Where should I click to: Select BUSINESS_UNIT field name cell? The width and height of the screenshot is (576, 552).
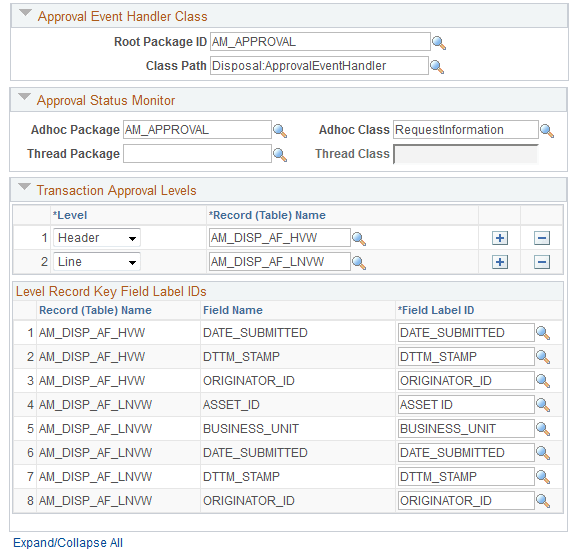coord(251,429)
